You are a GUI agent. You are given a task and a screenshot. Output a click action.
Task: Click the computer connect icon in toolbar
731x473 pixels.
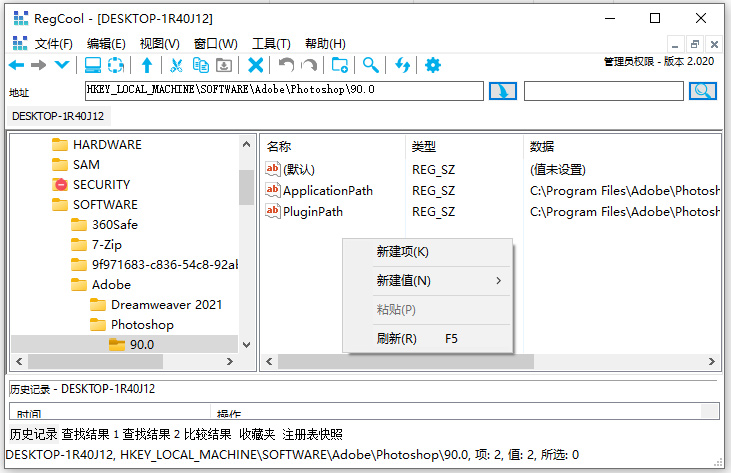coord(93,65)
